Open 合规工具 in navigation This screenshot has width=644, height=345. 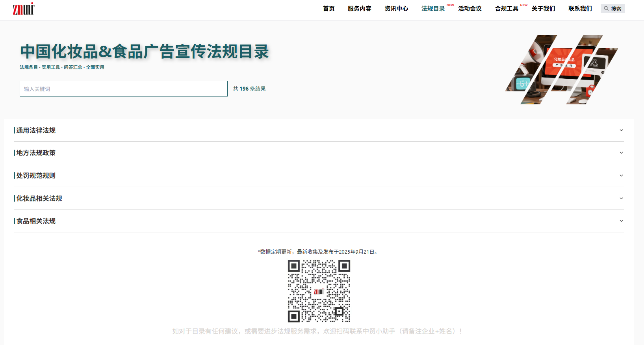[x=507, y=8]
